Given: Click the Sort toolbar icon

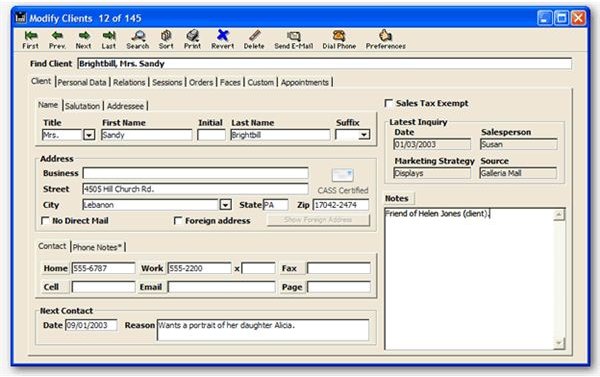Looking at the screenshot, I should pos(166,40).
